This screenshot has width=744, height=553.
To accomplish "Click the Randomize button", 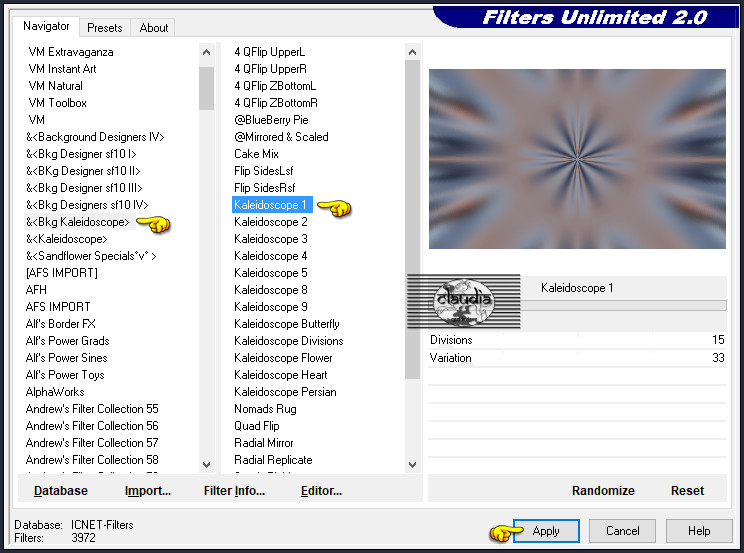I will coord(603,490).
